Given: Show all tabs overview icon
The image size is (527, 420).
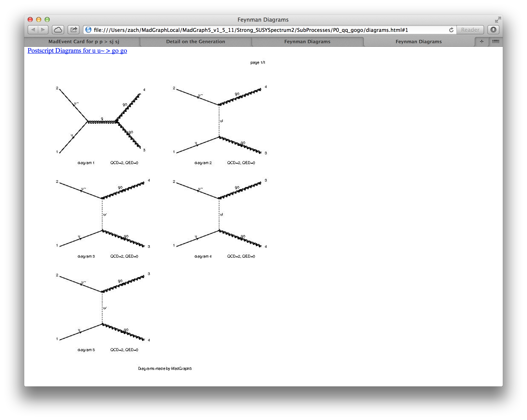Looking at the screenshot, I should (x=496, y=42).
